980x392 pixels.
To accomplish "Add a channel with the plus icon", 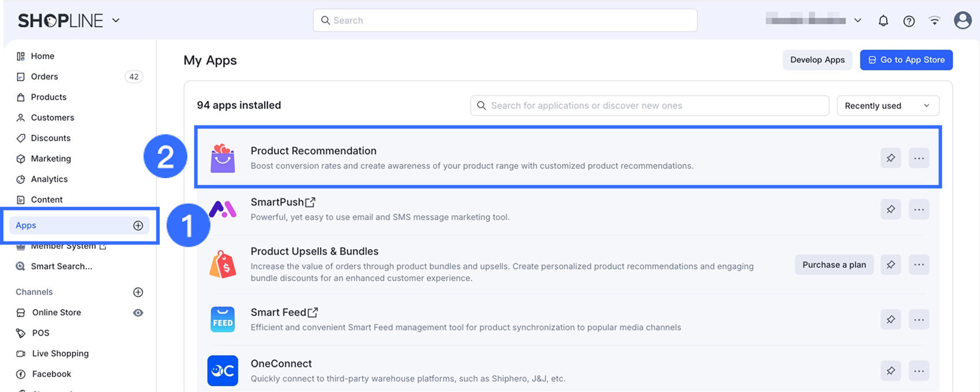I will (x=138, y=292).
